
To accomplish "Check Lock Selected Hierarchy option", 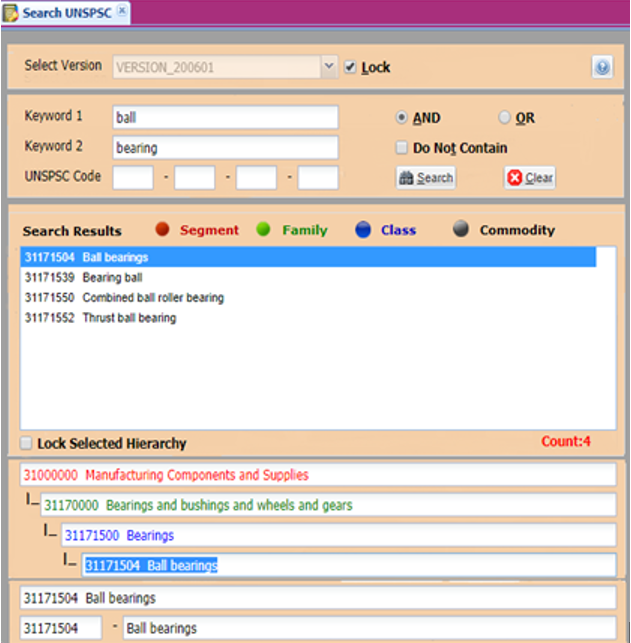I will [x=27, y=443].
